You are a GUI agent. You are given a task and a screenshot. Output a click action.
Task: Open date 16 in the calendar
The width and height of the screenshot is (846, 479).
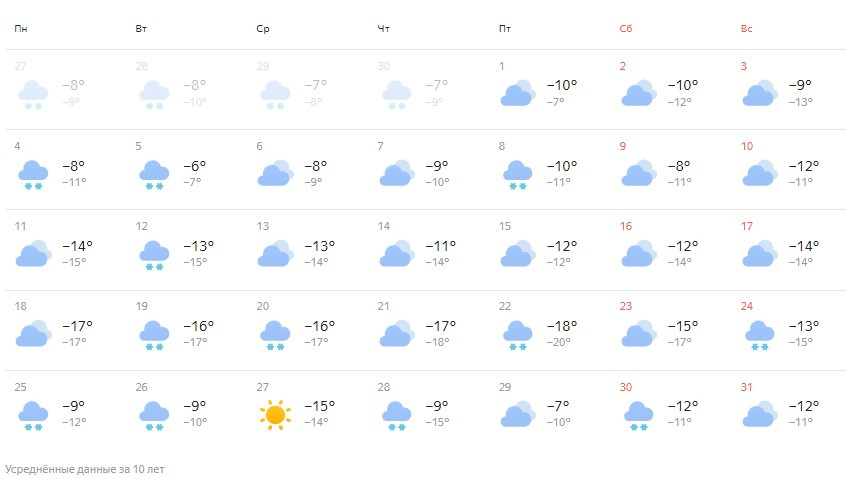(625, 226)
